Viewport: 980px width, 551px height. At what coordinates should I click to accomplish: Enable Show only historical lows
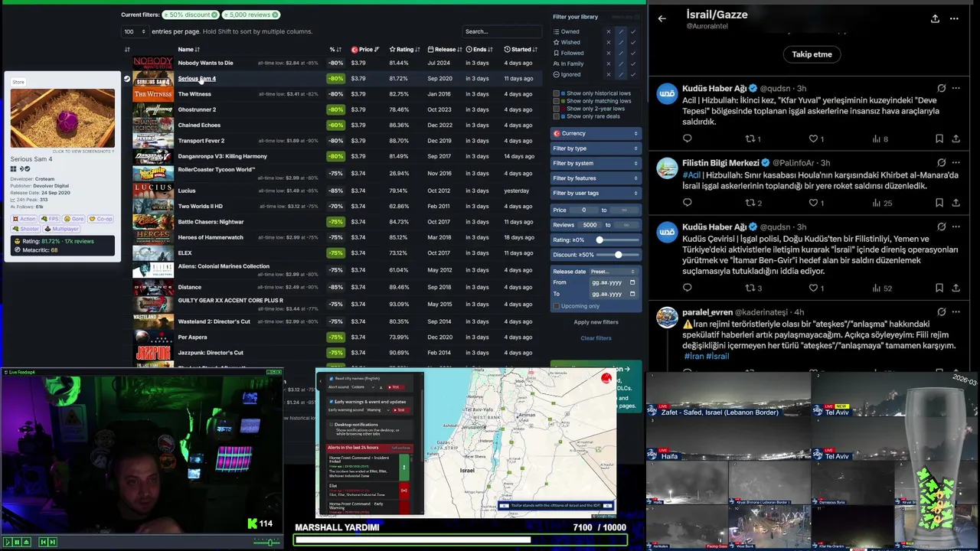tap(557, 93)
